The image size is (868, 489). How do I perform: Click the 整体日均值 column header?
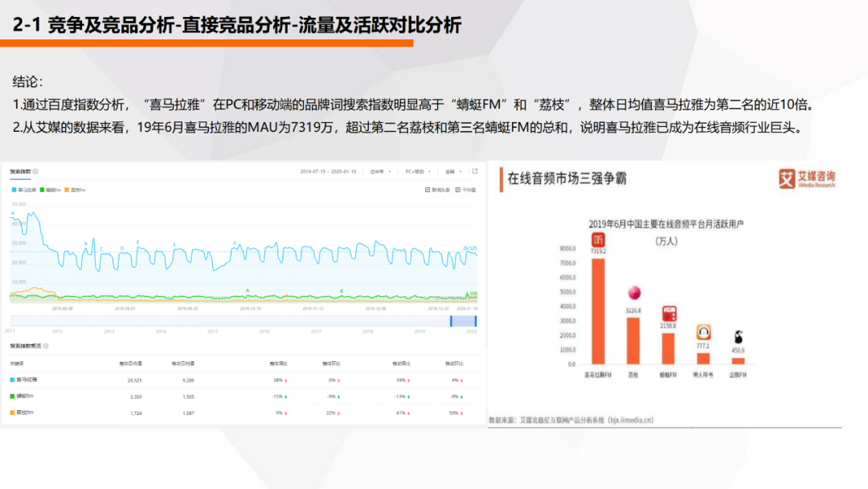(131, 364)
